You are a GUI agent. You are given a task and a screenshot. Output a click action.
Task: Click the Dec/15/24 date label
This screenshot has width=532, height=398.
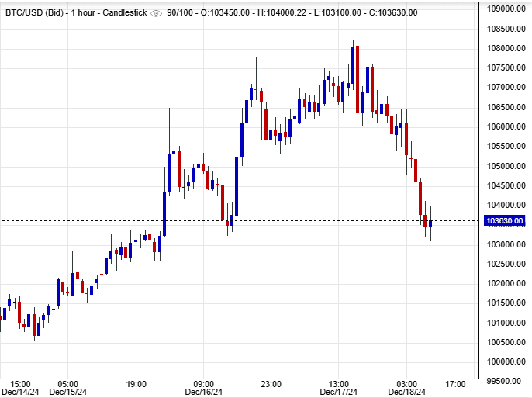[67, 393]
